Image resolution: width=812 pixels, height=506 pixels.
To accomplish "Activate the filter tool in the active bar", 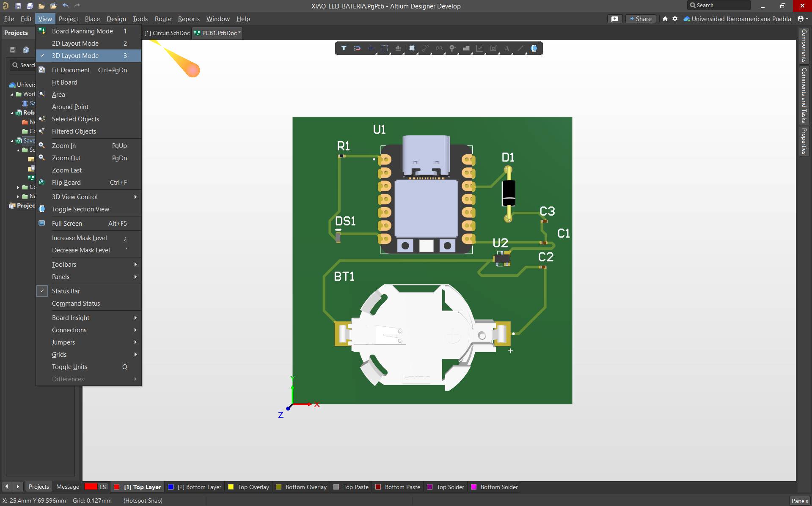I will (344, 48).
